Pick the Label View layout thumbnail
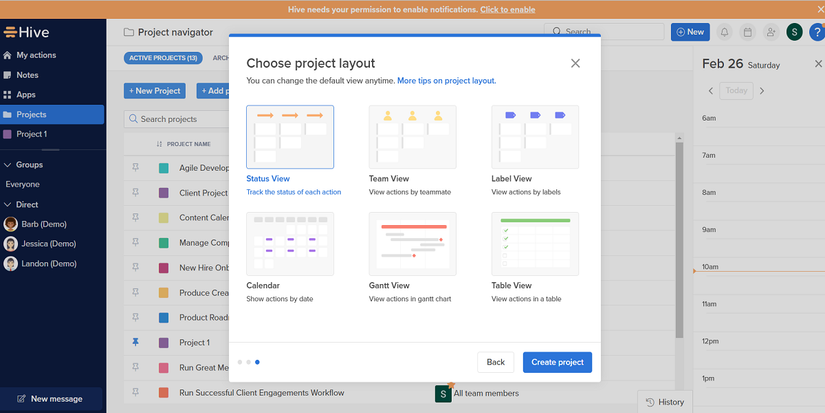This screenshot has width=825, height=413. coord(535,137)
